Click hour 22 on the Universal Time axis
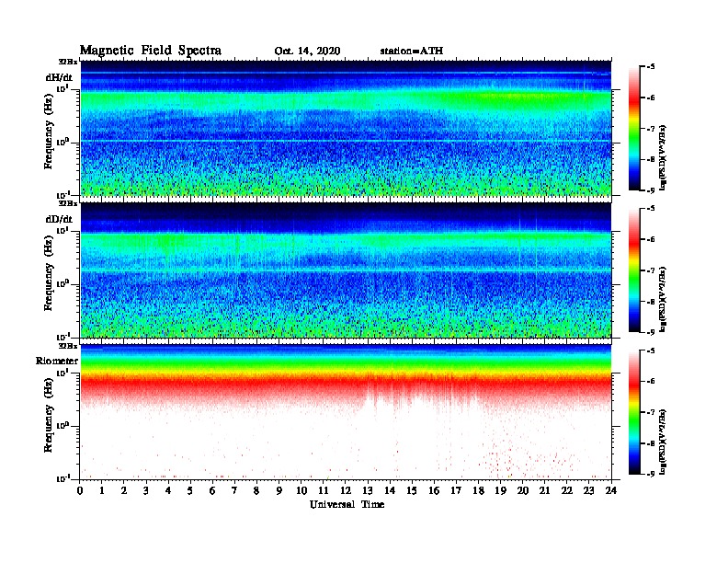The width and height of the screenshot is (728, 563). tap(567, 491)
